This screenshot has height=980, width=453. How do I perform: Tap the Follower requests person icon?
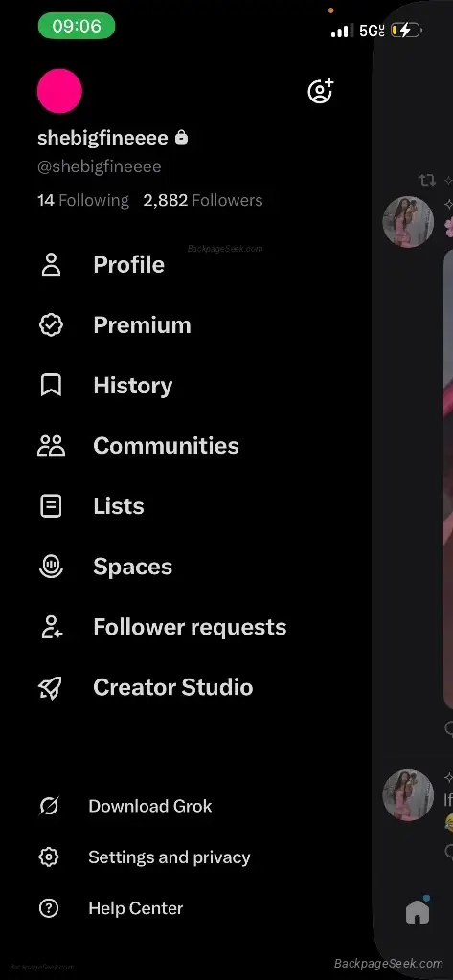(x=51, y=627)
